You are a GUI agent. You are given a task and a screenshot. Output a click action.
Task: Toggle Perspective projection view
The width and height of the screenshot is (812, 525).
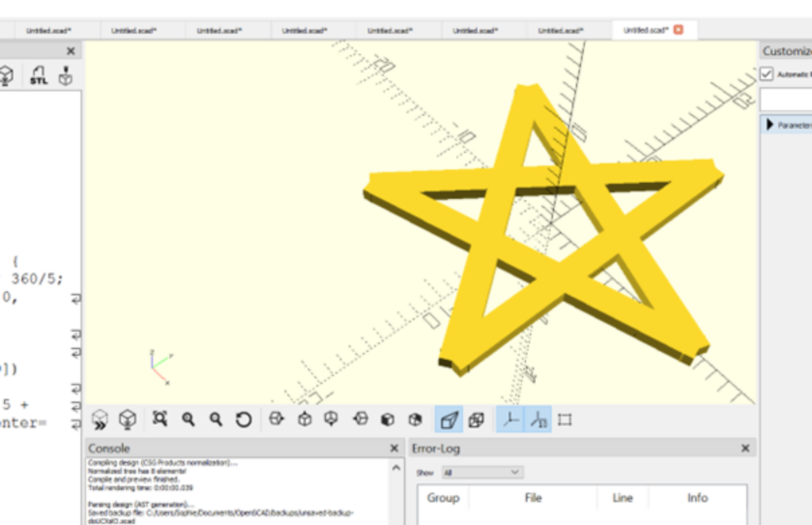[x=449, y=420]
